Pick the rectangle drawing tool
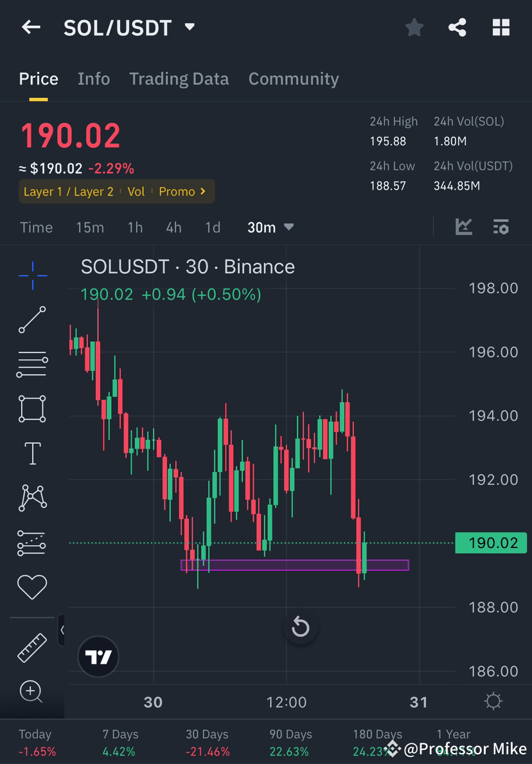The image size is (532, 764). tap(32, 409)
